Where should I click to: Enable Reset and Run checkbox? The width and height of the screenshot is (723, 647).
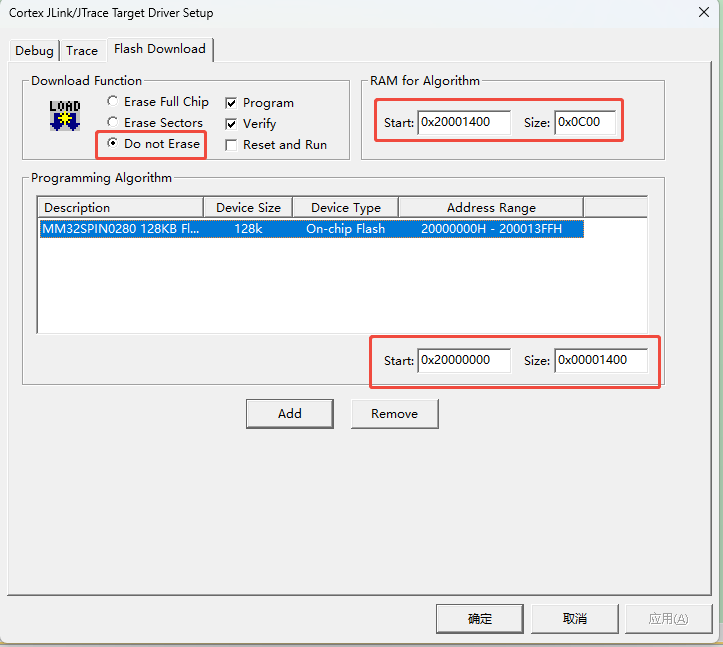(x=231, y=145)
